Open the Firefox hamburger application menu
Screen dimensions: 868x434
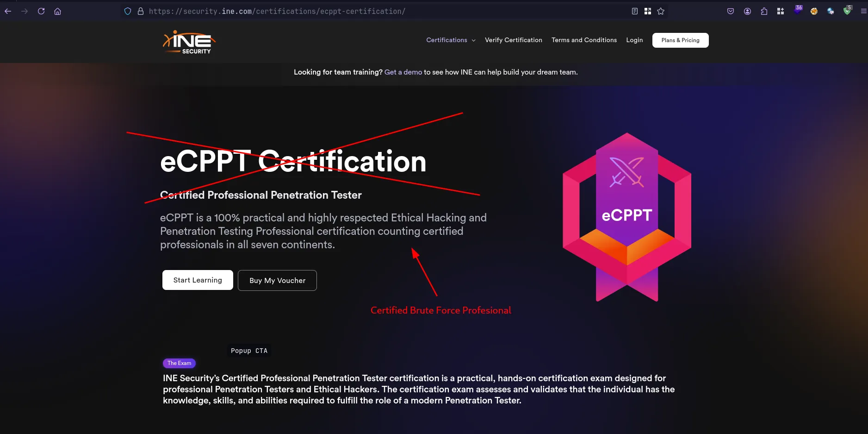863,11
